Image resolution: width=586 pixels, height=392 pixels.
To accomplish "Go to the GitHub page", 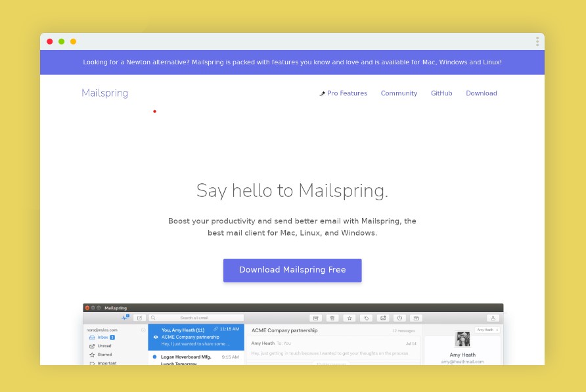I will [x=441, y=93].
